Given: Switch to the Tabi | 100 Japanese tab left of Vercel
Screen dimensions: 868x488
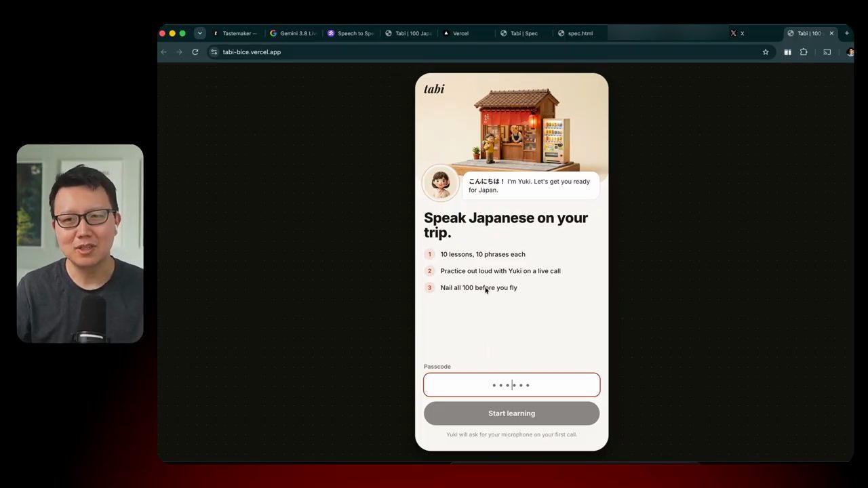Looking at the screenshot, I should click(x=408, y=33).
